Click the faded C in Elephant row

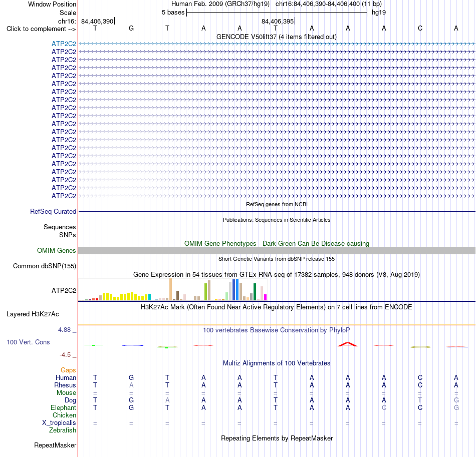pos(384,407)
